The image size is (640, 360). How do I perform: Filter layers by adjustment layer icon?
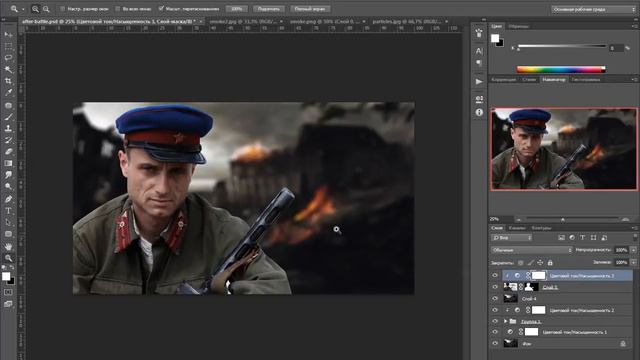[572, 238]
